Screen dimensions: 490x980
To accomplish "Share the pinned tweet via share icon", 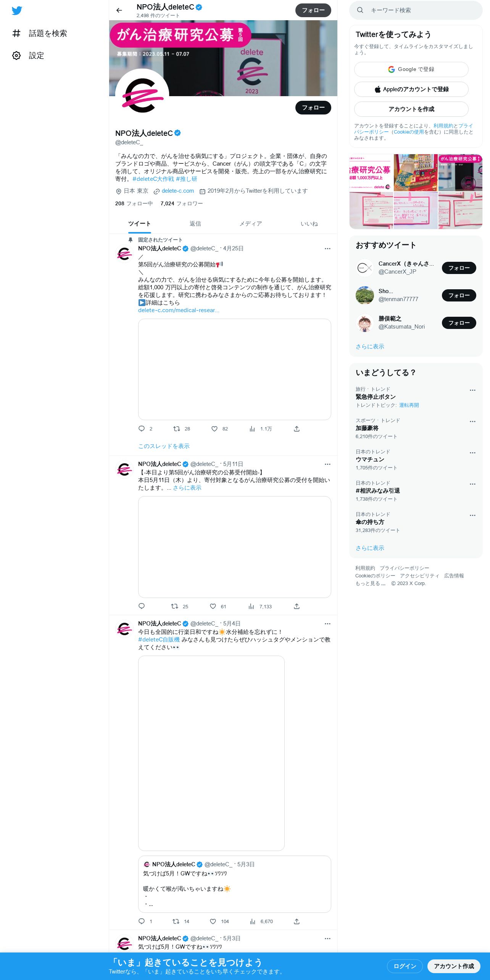I will point(297,429).
